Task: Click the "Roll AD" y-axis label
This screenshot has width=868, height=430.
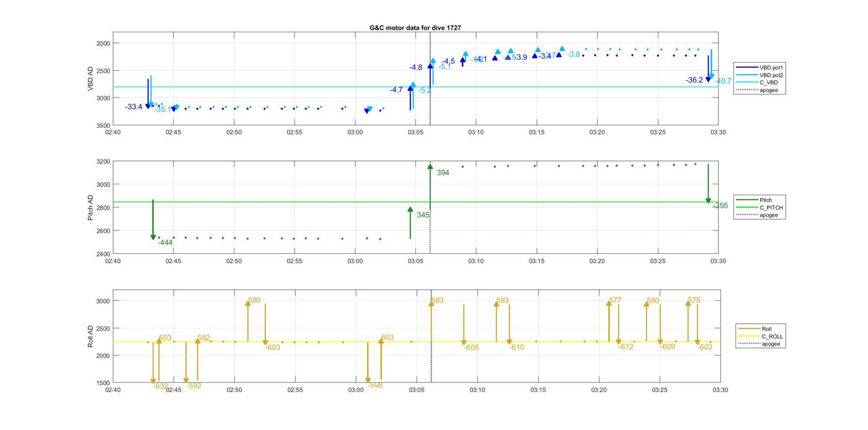Action: pyautogui.click(x=91, y=336)
